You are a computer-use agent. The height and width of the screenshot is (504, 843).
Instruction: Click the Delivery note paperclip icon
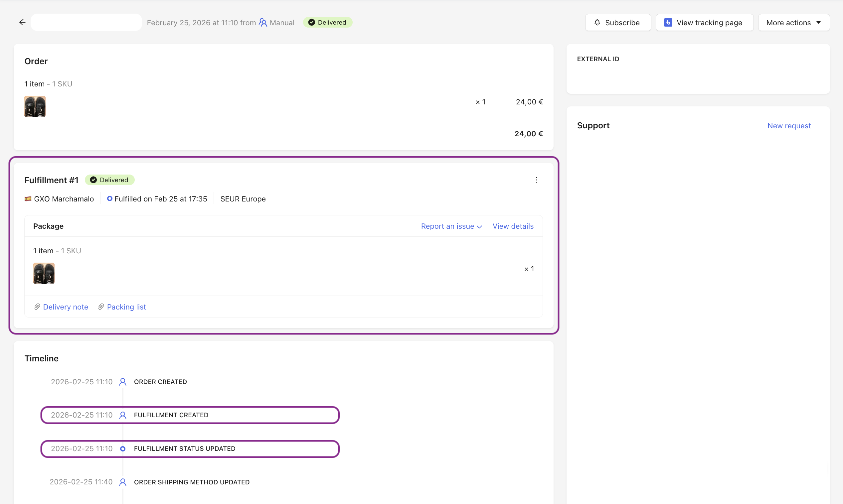[x=37, y=307]
